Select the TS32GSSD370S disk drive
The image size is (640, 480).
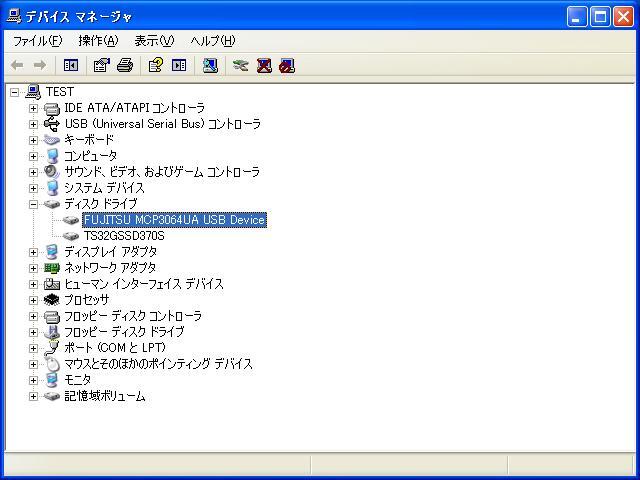coord(124,236)
